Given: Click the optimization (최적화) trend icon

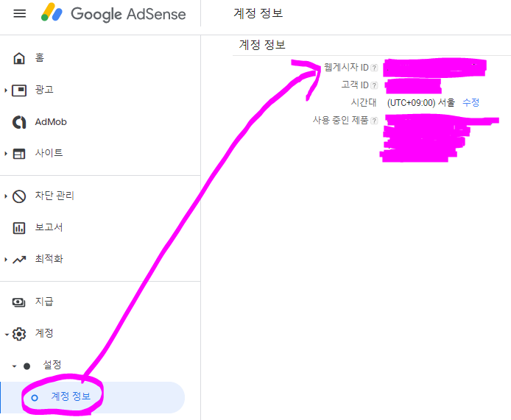Looking at the screenshot, I should [x=19, y=260].
